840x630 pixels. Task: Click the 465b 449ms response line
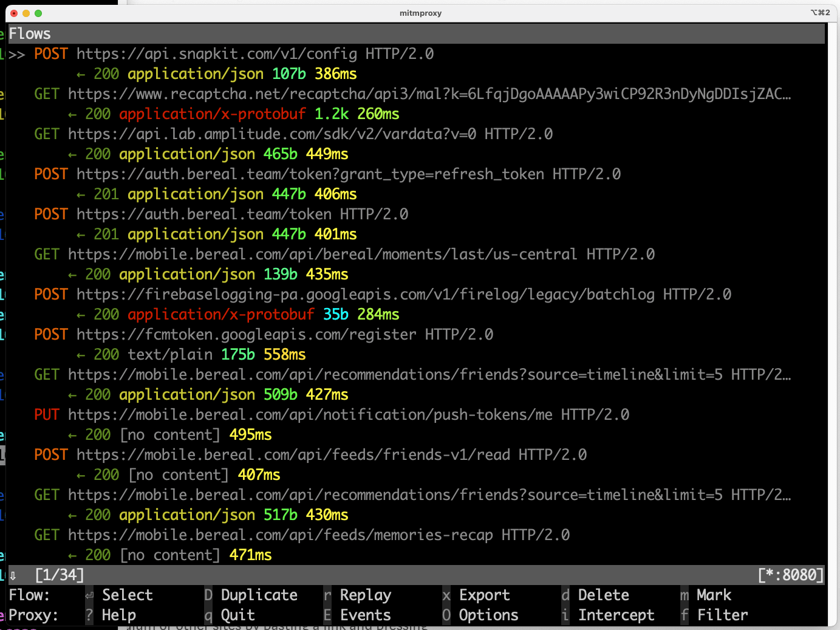pos(208,154)
